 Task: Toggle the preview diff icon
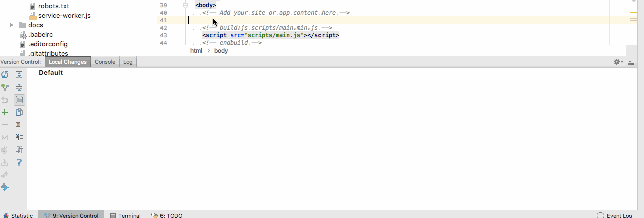(x=19, y=150)
